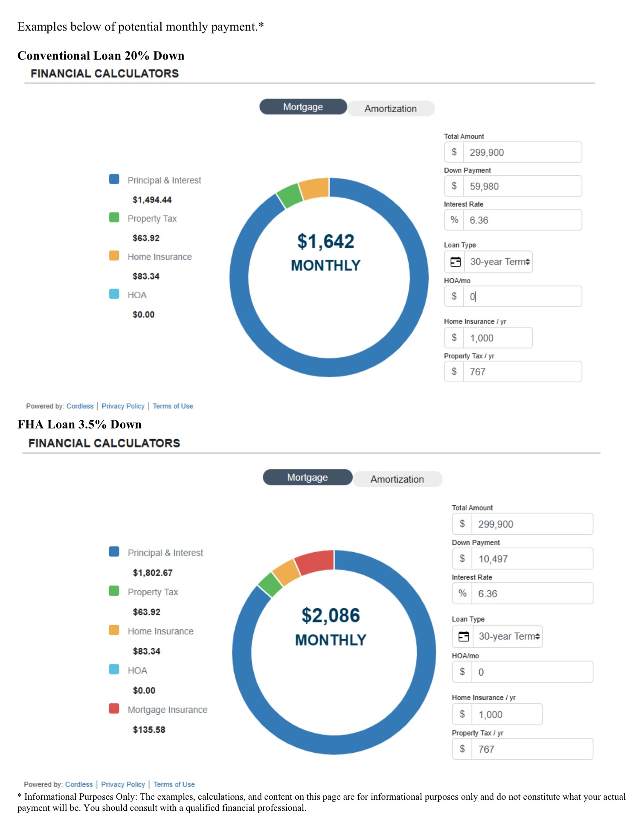Click the calendar icon beside the FHA Loan Type
Viewport: 644px width, 830px height.
463,637
